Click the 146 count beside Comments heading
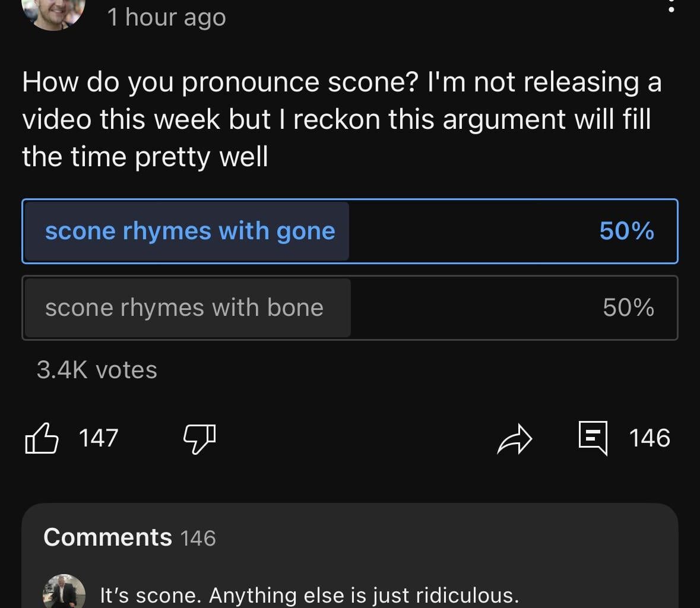The height and width of the screenshot is (608, 700). tap(198, 539)
